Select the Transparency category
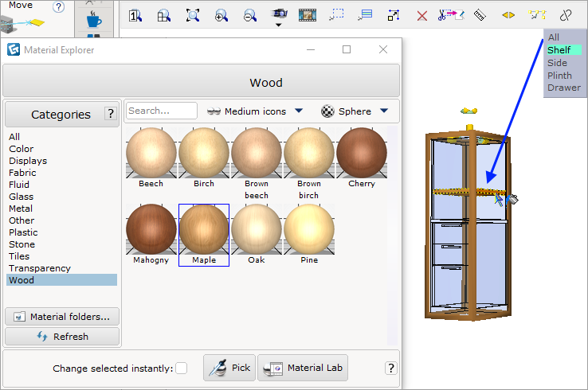 click(x=40, y=268)
